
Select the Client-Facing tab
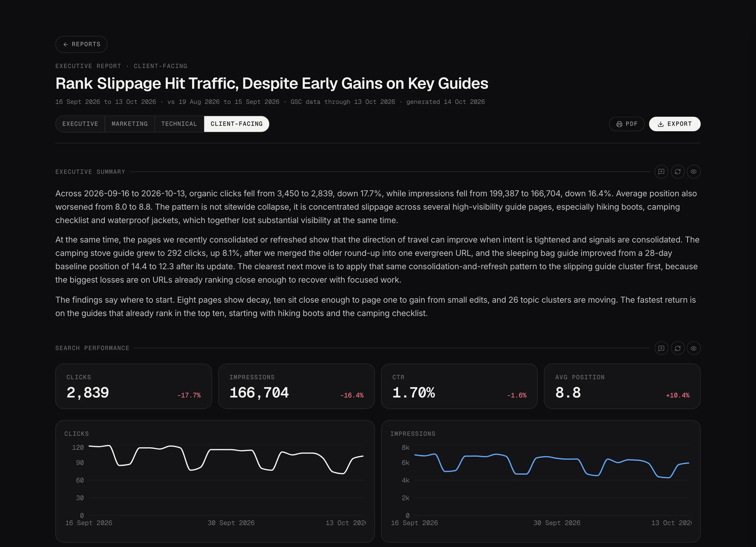(237, 124)
